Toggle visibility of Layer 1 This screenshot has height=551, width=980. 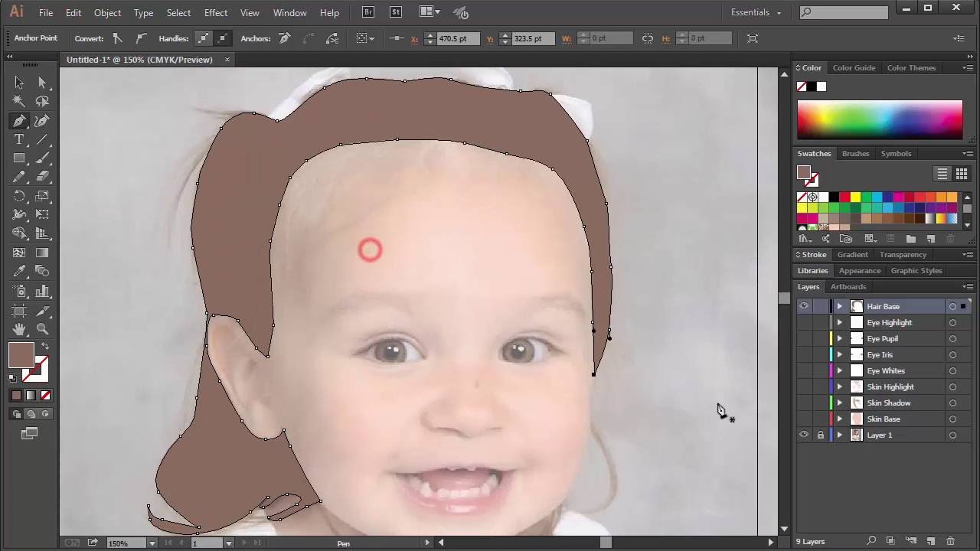pos(804,435)
